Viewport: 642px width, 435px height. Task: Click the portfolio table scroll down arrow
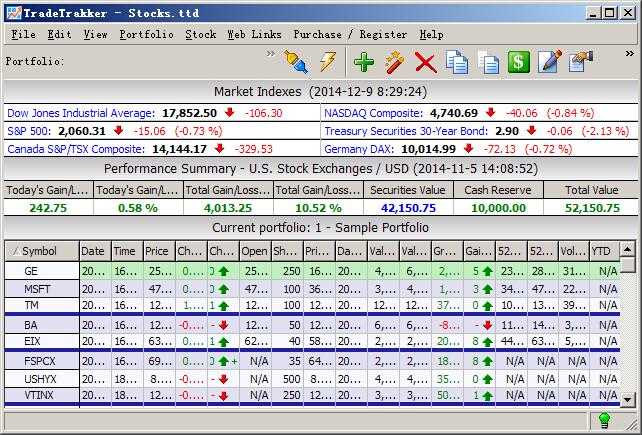point(628,400)
